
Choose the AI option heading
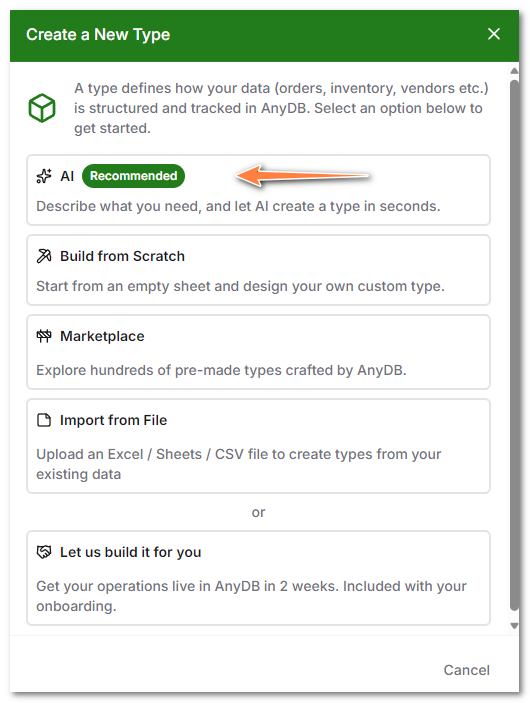(x=67, y=176)
